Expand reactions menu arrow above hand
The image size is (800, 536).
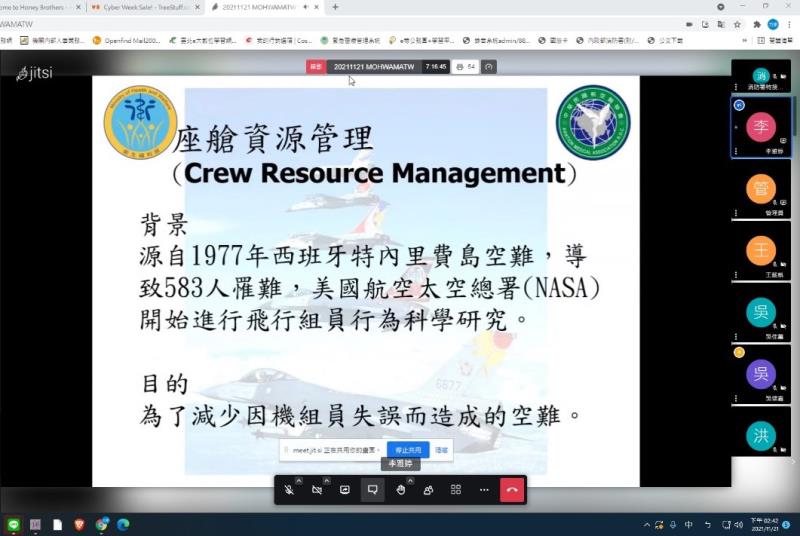pos(410,481)
